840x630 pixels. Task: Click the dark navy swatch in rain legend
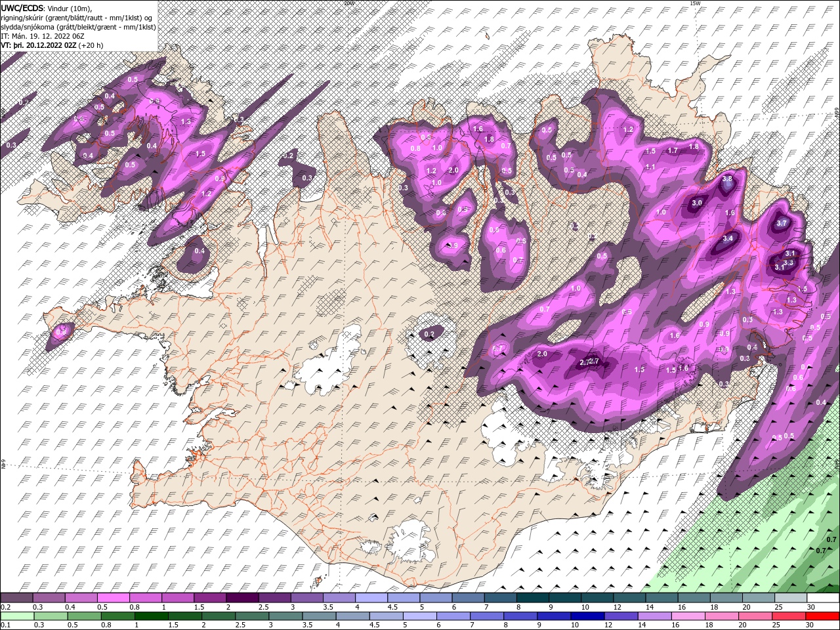tap(587, 616)
